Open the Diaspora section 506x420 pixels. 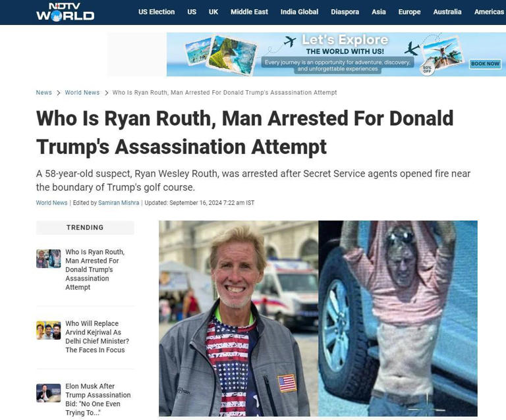pyautogui.click(x=345, y=12)
